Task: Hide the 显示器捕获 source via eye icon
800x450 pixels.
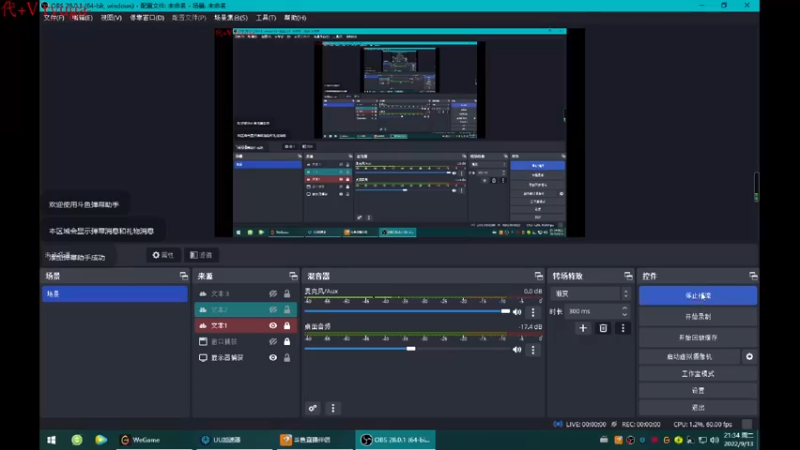Action: point(273,358)
